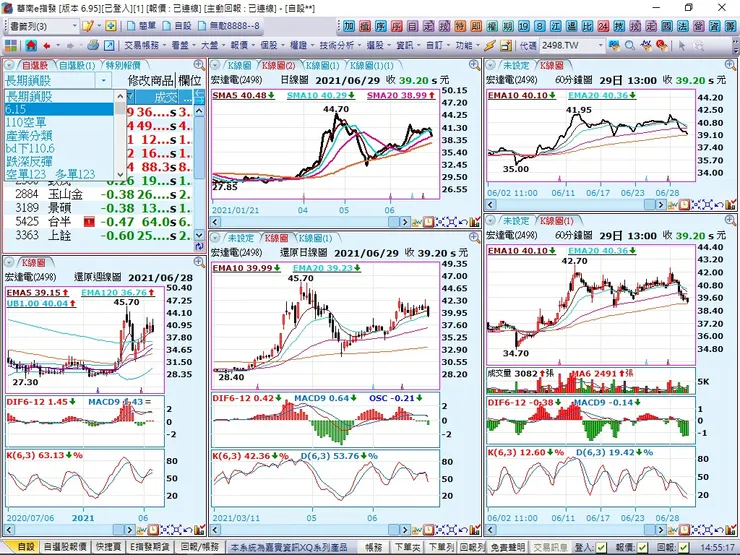Screen dimensions: 740x555
Task: Click the blue '加' shortcut icon
Action: (x=349, y=26)
